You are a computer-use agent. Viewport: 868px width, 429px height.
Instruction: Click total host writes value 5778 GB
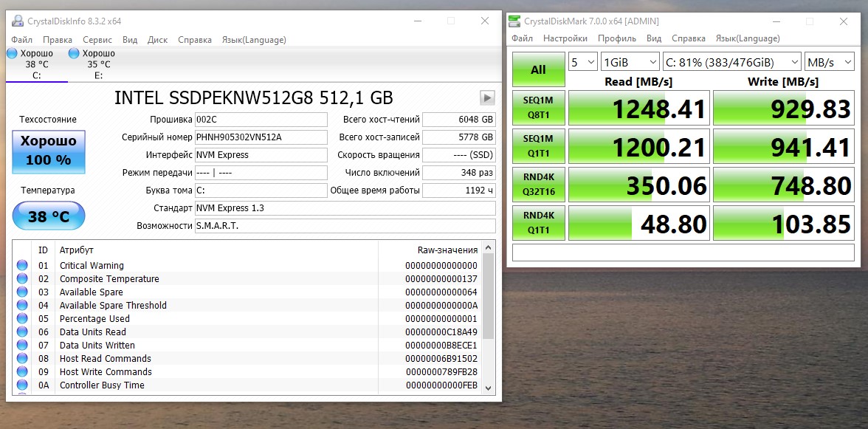459,137
